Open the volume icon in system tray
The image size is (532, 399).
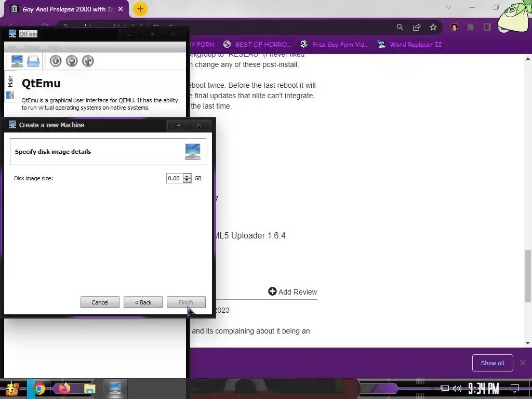pyautogui.click(x=457, y=389)
